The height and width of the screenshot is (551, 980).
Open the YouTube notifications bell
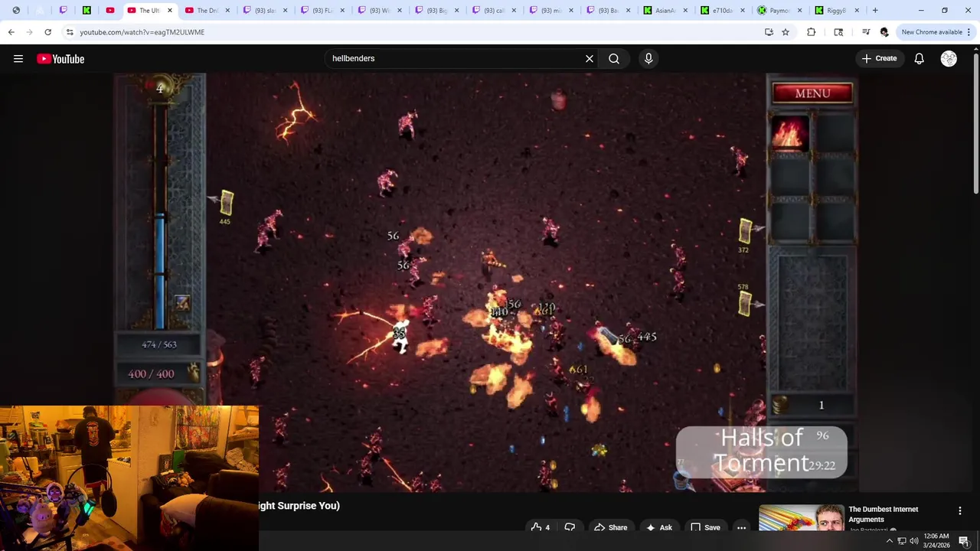pyautogui.click(x=920, y=59)
